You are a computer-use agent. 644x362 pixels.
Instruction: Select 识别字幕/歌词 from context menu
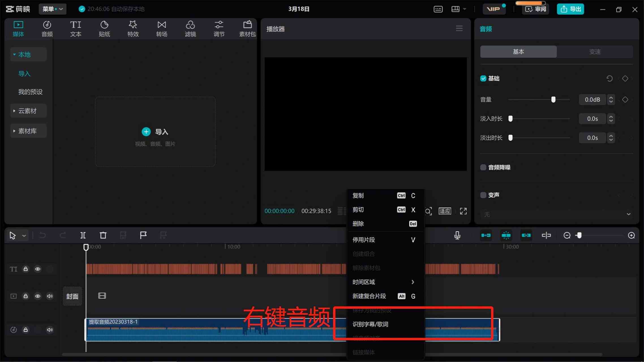click(371, 324)
